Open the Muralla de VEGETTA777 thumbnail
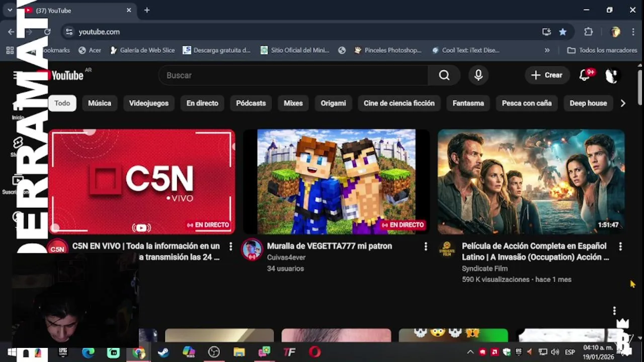644x362 pixels. click(x=336, y=182)
